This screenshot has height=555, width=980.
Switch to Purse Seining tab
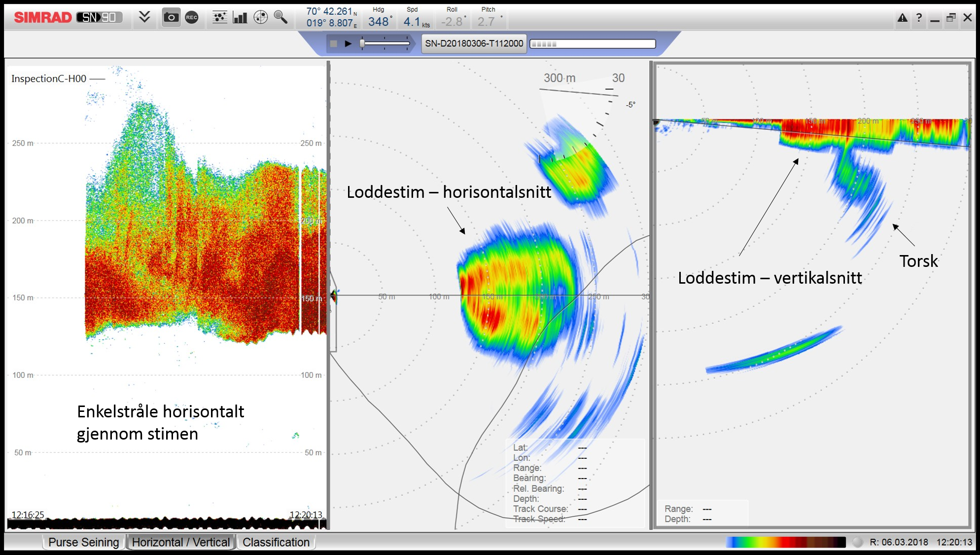83,542
